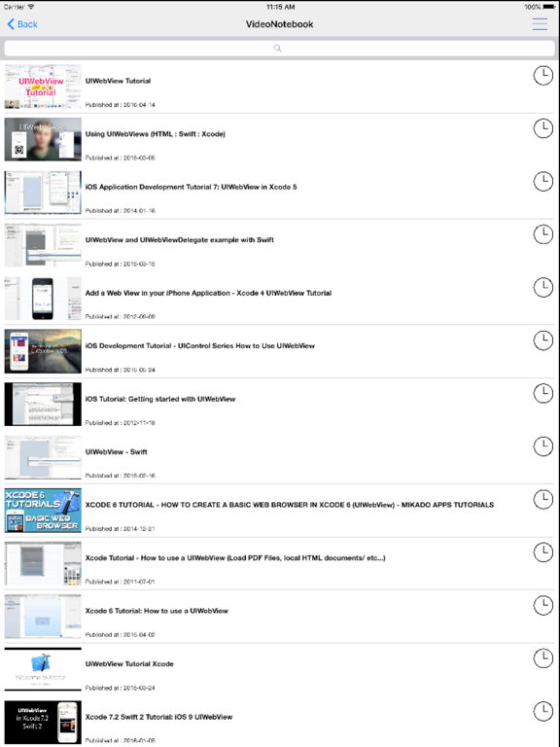The image size is (560, 747).
Task: Open Xcode Tutorial Load PDF Files video
Action: pos(235,558)
